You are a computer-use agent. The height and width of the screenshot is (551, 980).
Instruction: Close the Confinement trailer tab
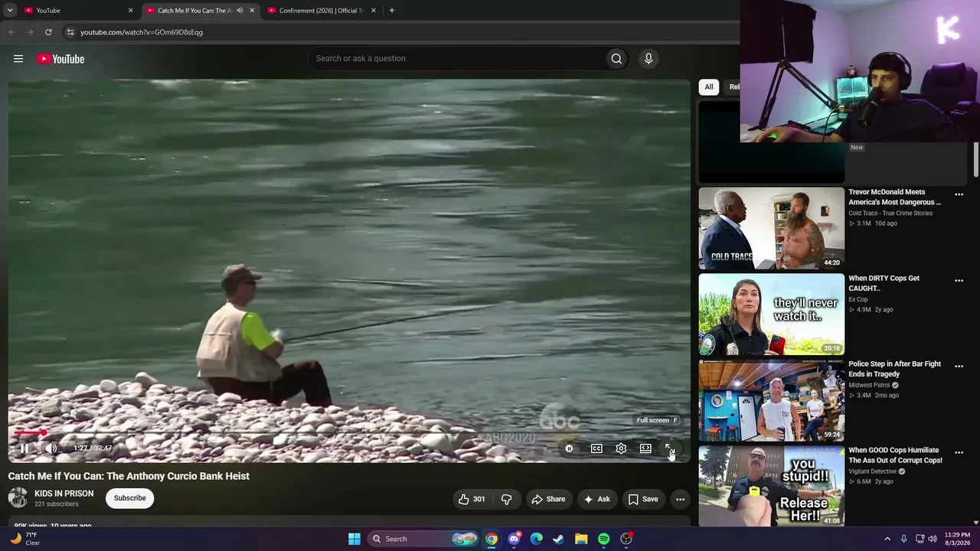tap(374, 11)
